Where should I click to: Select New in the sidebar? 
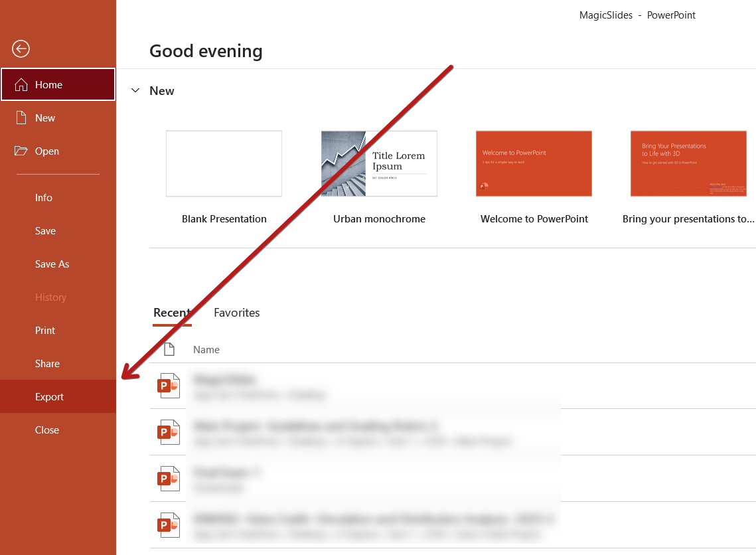pyautogui.click(x=58, y=118)
